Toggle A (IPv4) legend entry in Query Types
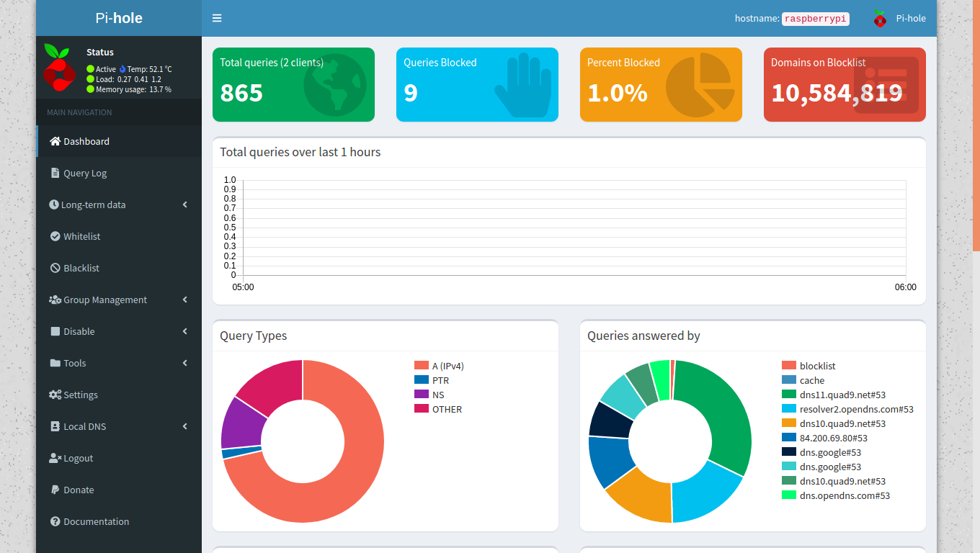The width and height of the screenshot is (980, 553). [x=439, y=366]
